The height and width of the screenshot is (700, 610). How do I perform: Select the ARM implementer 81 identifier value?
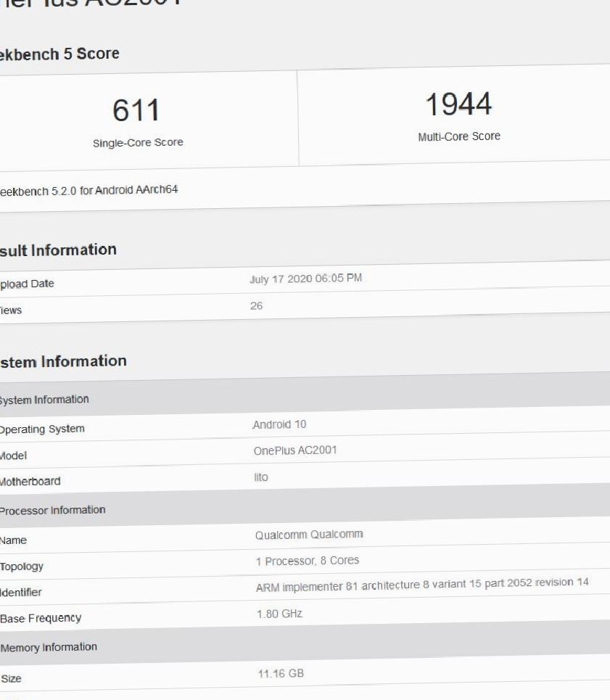[x=422, y=585]
